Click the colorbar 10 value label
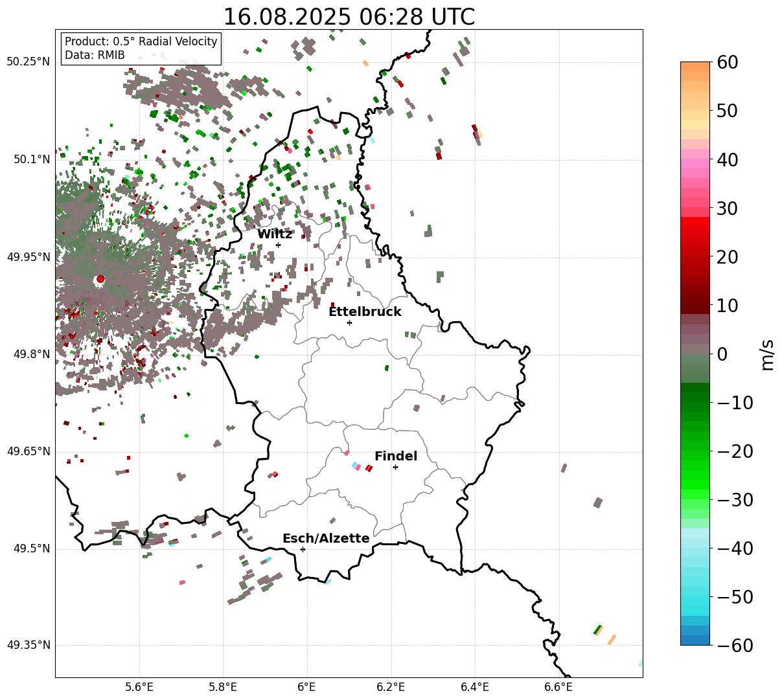The width and height of the screenshot is (782, 700). coord(728,306)
